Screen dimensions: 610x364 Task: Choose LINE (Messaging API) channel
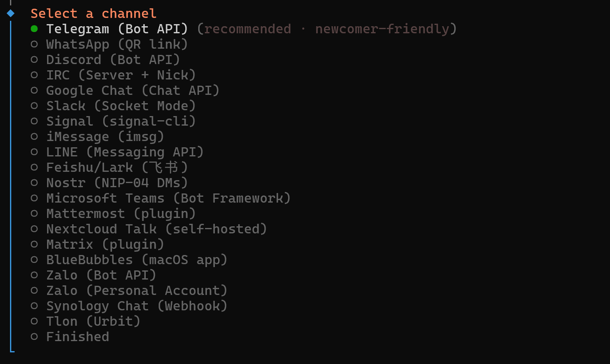point(34,152)
